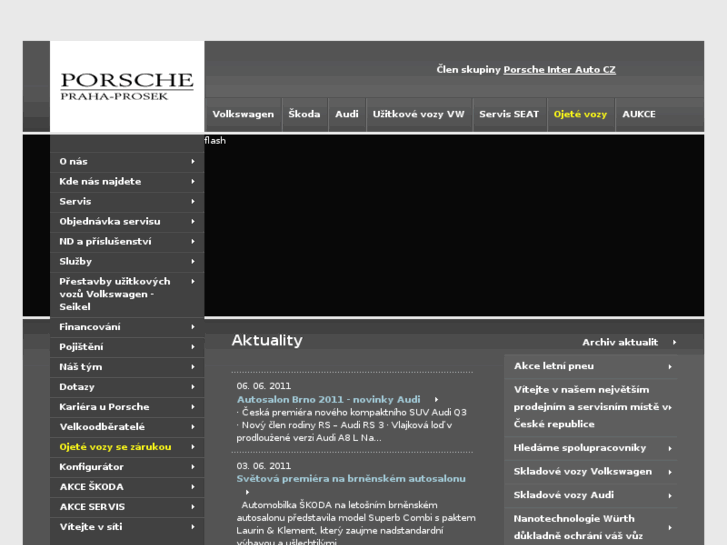Open the Ojeté vozy tab

click(580, 114)
